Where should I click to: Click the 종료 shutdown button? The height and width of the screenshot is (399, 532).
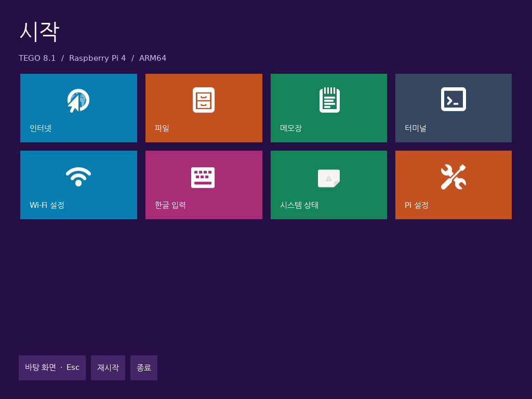click(144, 368)
